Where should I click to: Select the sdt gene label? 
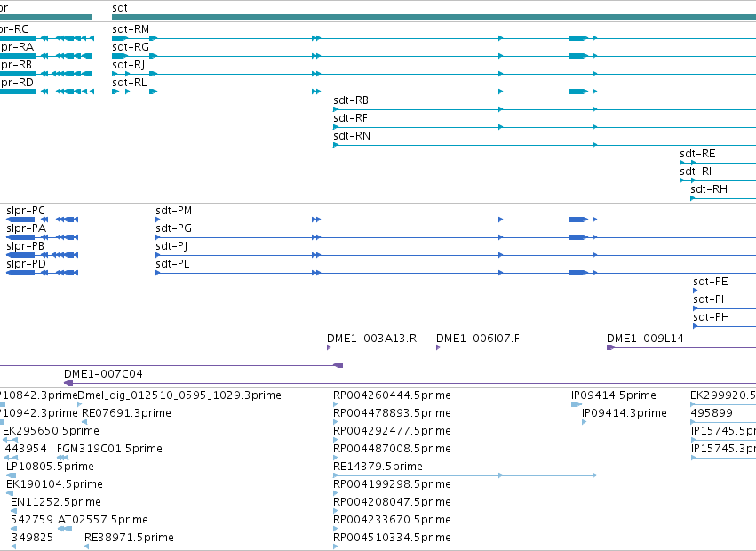(x=120, y=8)
